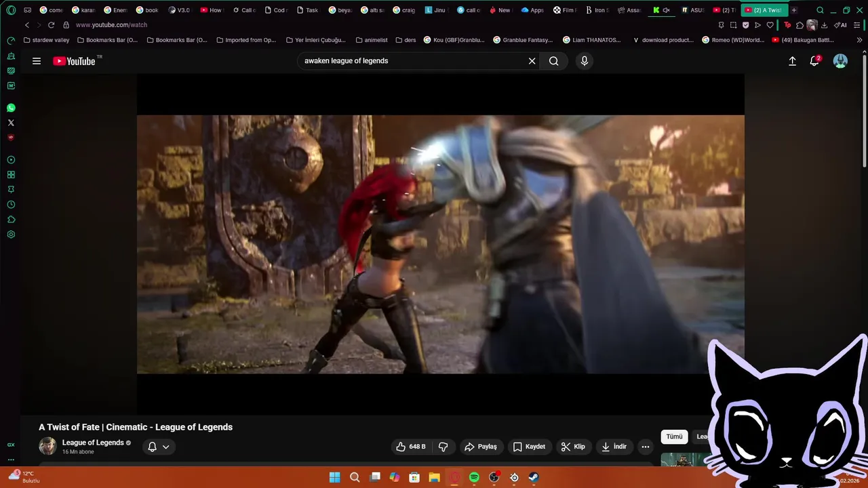Open browser tab search magnifier
This screenshot has height=488, width=868.
pyautogui.click(x=820, y=10)
